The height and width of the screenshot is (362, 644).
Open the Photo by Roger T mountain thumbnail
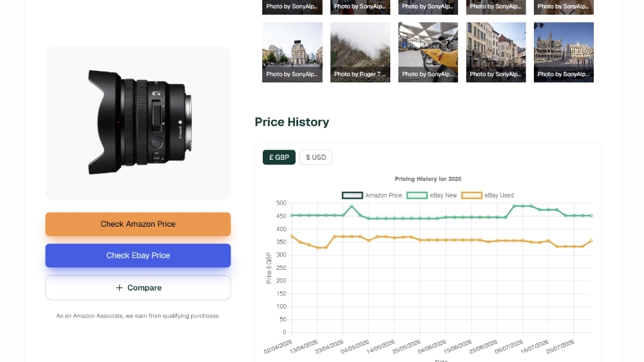click(x=360, y=52)
